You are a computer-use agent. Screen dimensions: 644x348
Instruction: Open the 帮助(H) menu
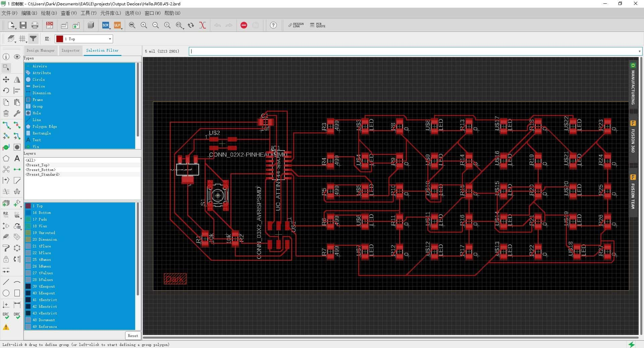172,13
